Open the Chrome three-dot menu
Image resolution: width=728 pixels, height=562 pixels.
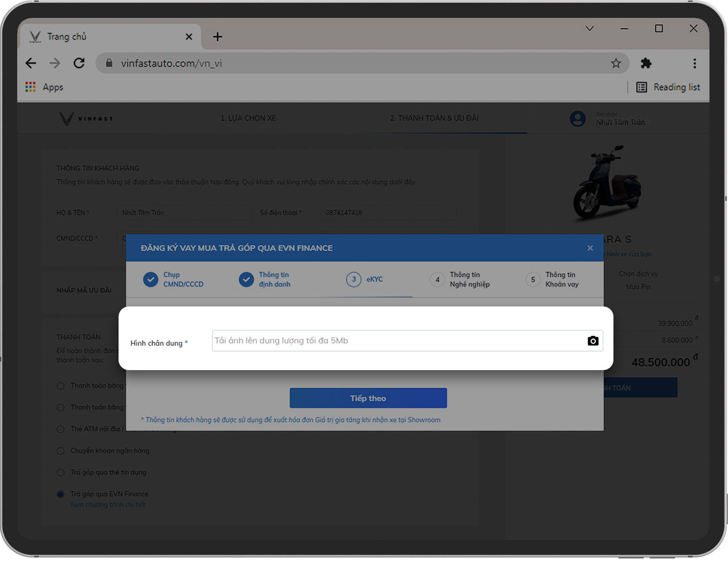click(695, 63)
